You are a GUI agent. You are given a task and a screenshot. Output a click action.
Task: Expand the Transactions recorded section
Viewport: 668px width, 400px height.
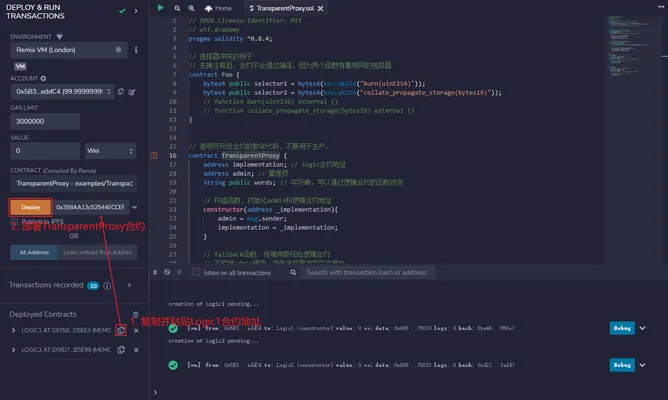tap(130, 285)
